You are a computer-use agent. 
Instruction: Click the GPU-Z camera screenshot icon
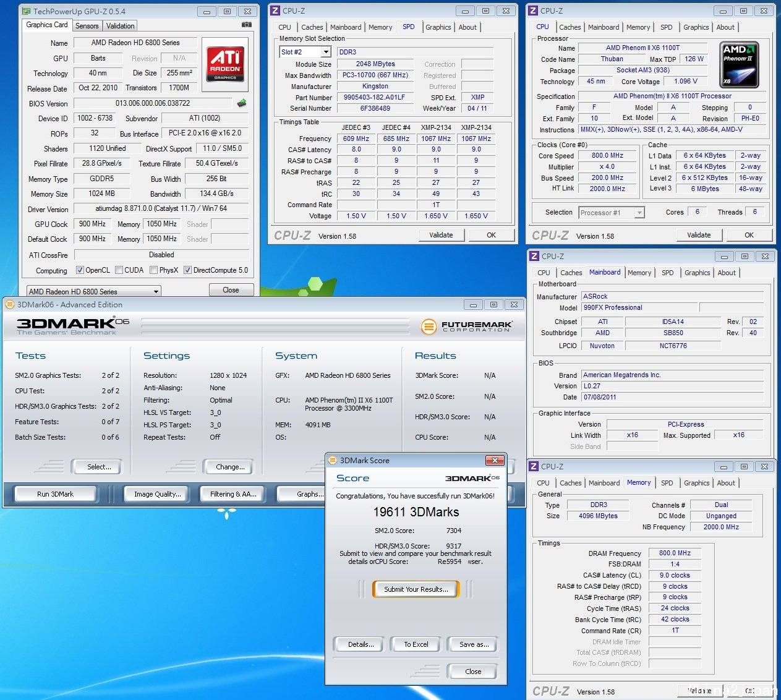[247, 25]
